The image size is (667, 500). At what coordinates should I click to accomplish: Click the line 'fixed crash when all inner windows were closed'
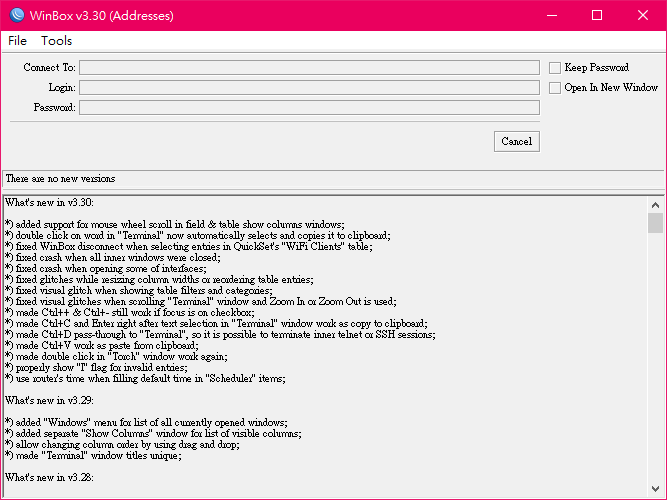coord(113,257)
